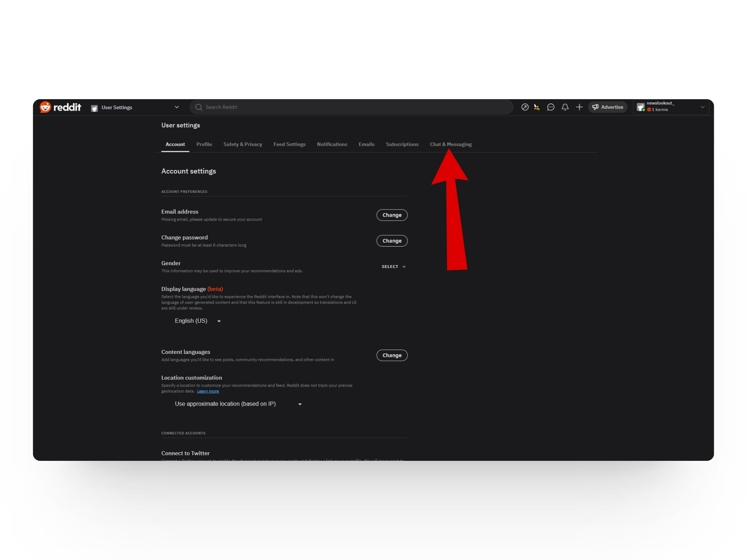The image size is (747, 560).
Task: Click the Advertise megaphone button
Action: [608, 107]
